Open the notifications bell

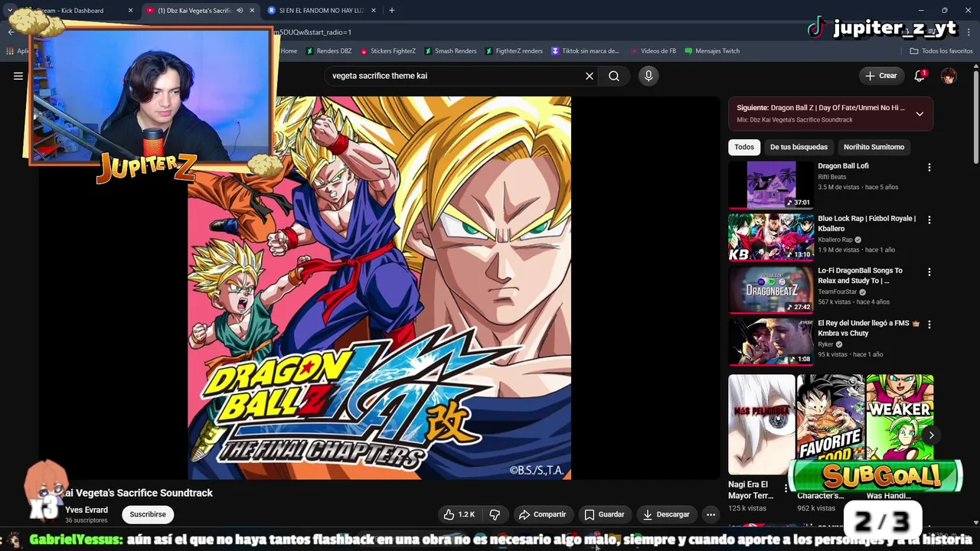click(x=920, y=76)
